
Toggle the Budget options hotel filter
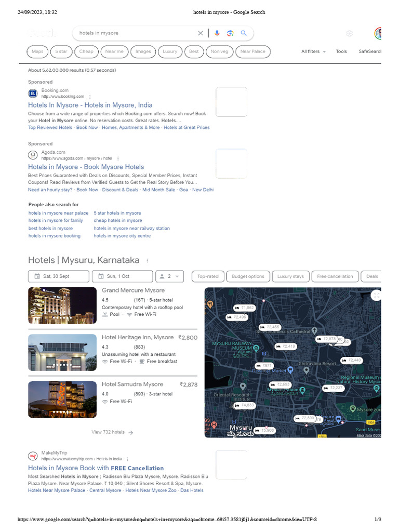click(x=248, y=276)
